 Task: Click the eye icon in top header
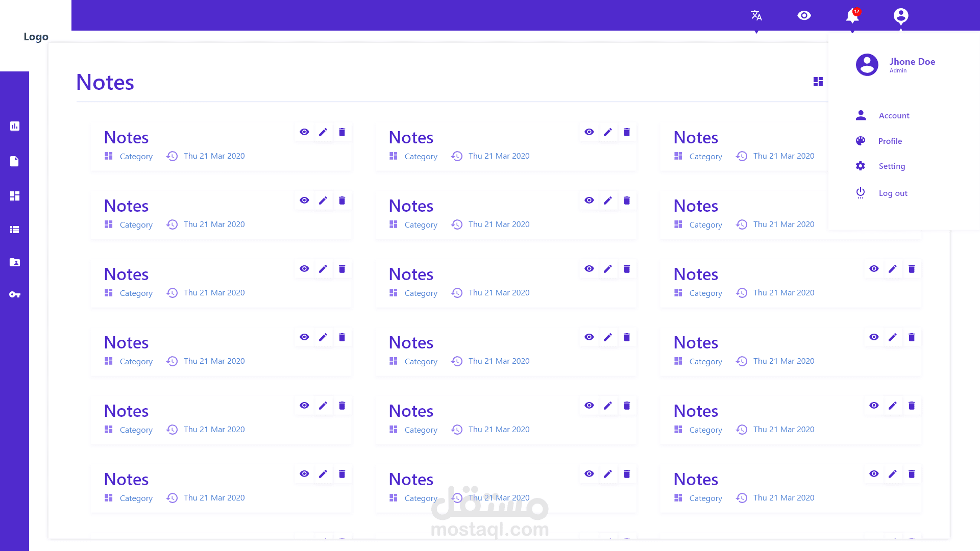(x=804, y=16)
